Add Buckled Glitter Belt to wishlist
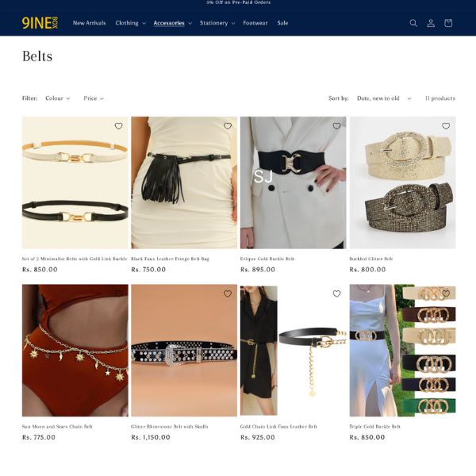The width and height of the screenshot is (476, 476). point(446,126)
